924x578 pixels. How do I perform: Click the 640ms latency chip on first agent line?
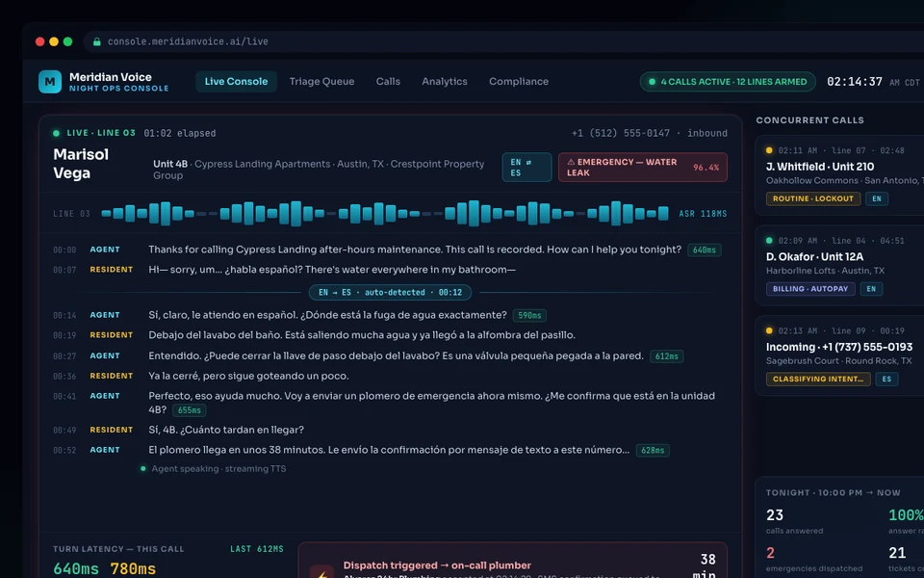tap(705, 250)
